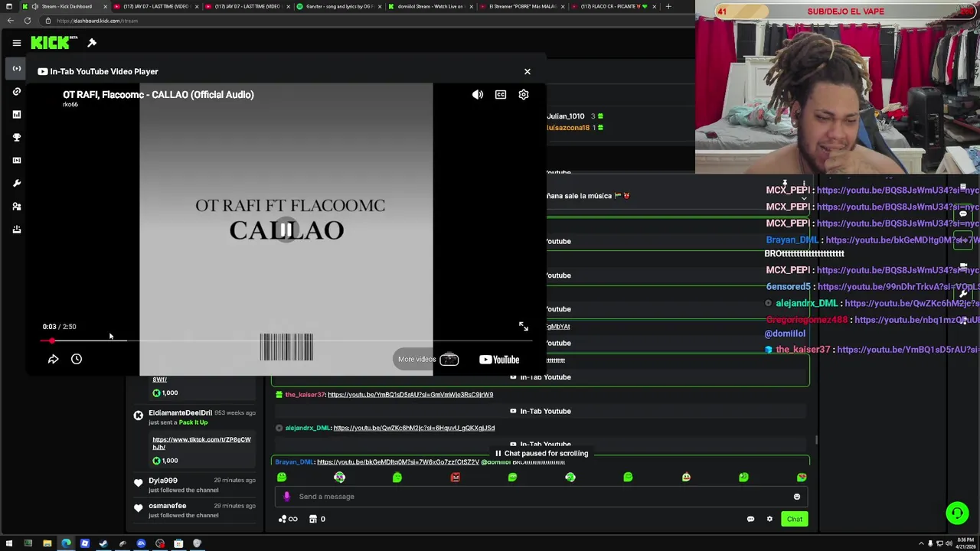Open the link icon in Kick sidebar

pos(17,91)
